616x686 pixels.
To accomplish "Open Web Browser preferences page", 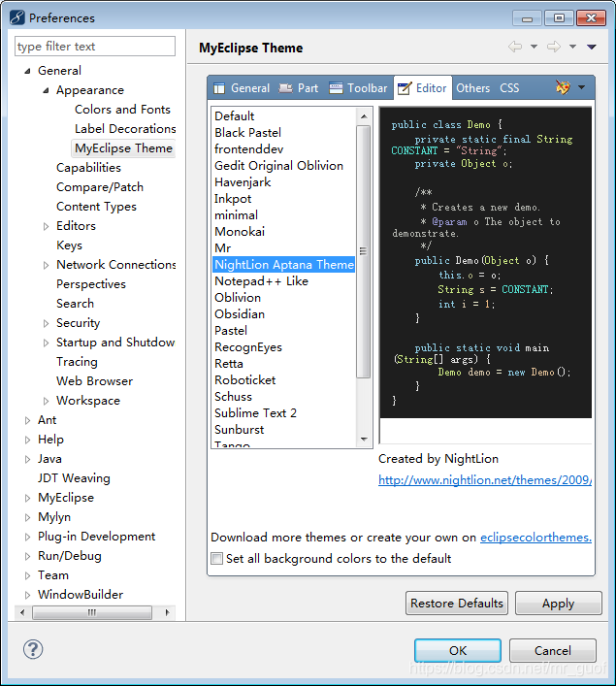I will 94,381.
